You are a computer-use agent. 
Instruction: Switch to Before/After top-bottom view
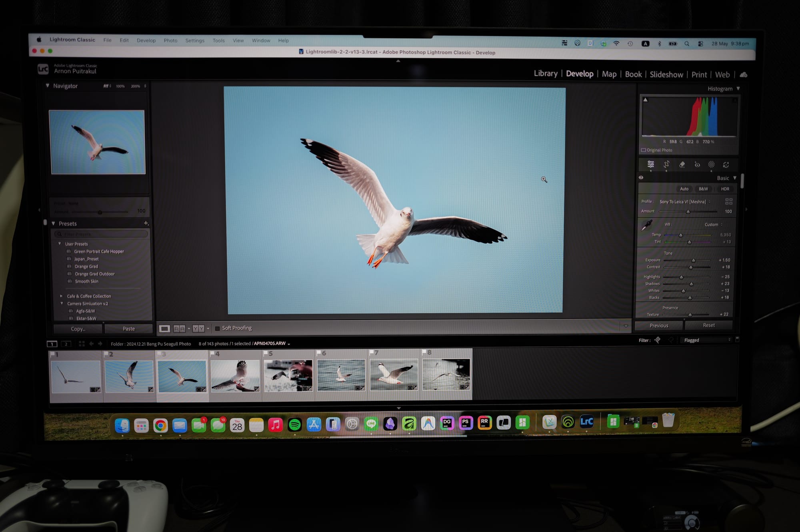point(198,329)
